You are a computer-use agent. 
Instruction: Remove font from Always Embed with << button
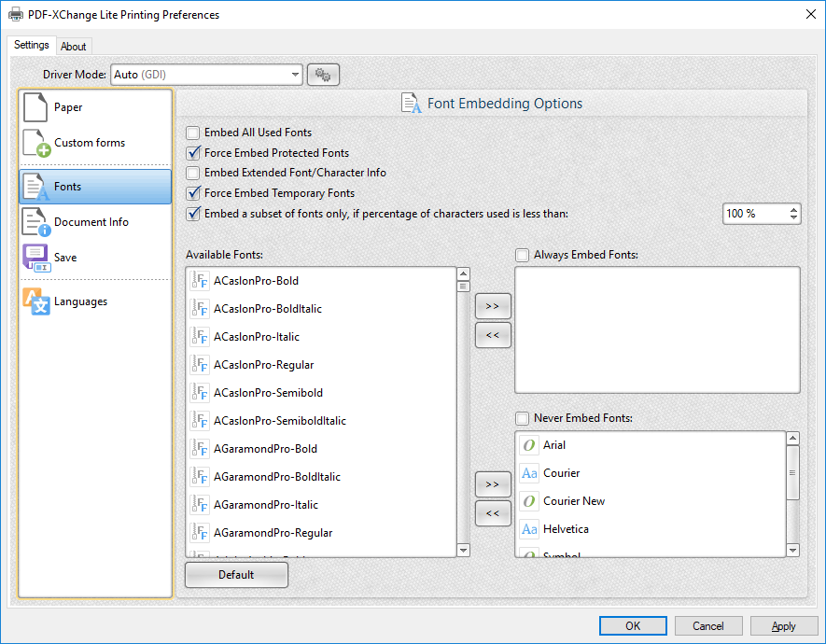493,335
